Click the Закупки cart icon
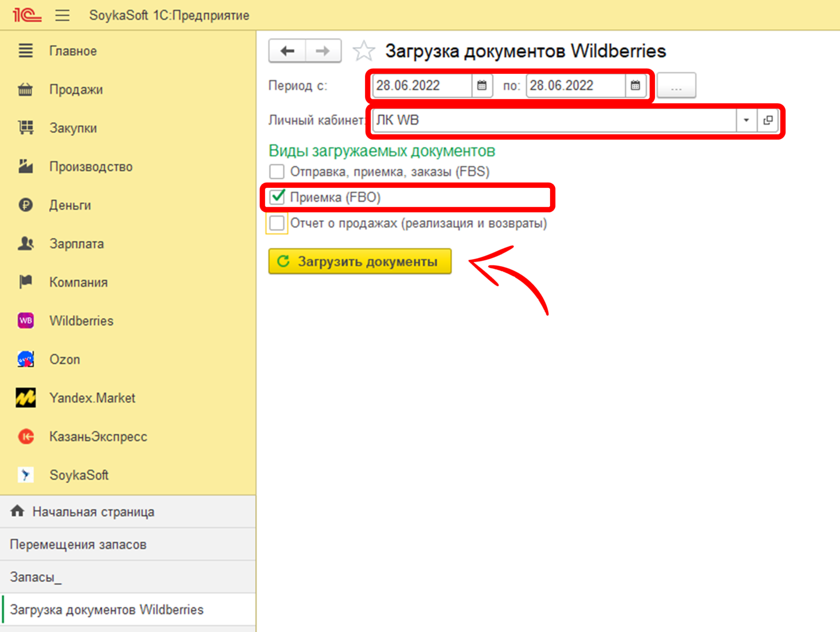The width and height of the screenshot is (840, 632). pos(25,128)
